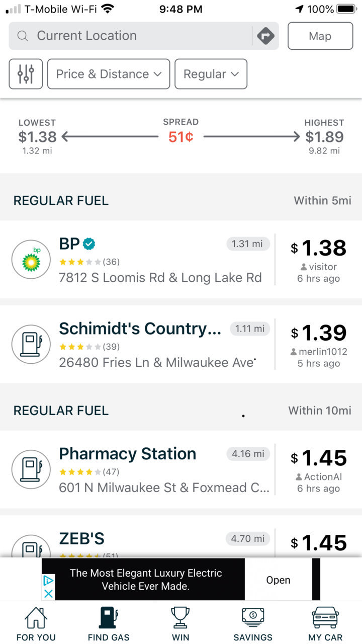362x644 pixels.
Task: Close the ad with X icon
Action: [x=48, y=594]
